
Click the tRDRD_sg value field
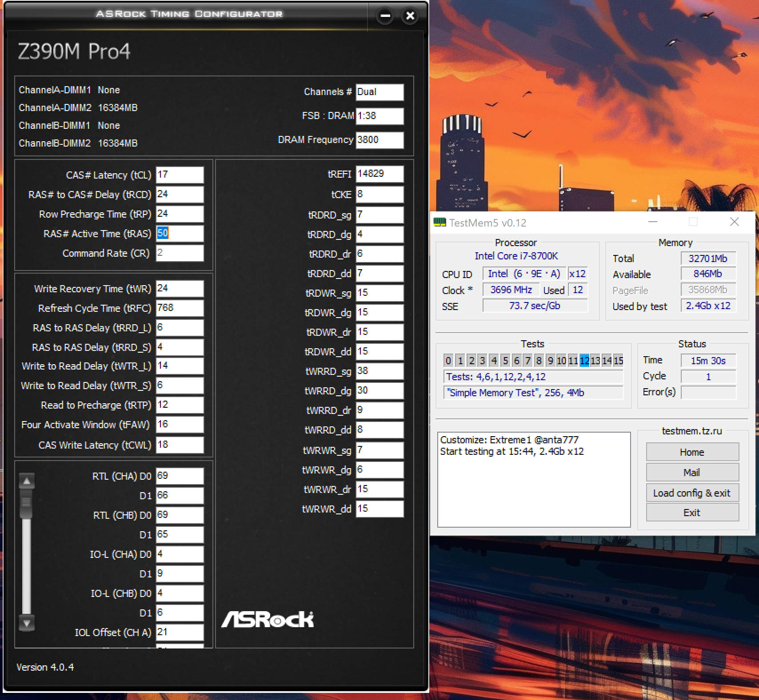click(380, 215)
